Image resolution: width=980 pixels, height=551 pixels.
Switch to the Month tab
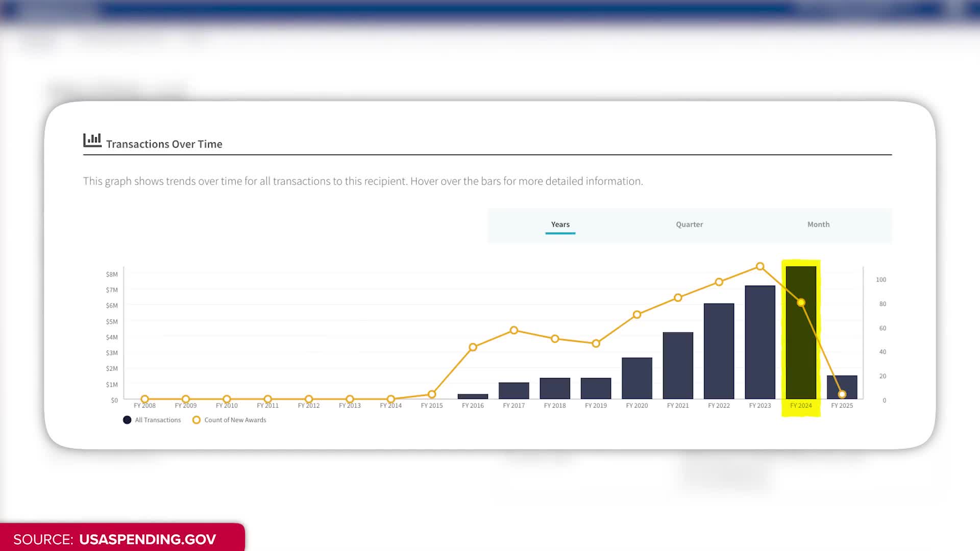pyautogui.click(x=818, y=224)
